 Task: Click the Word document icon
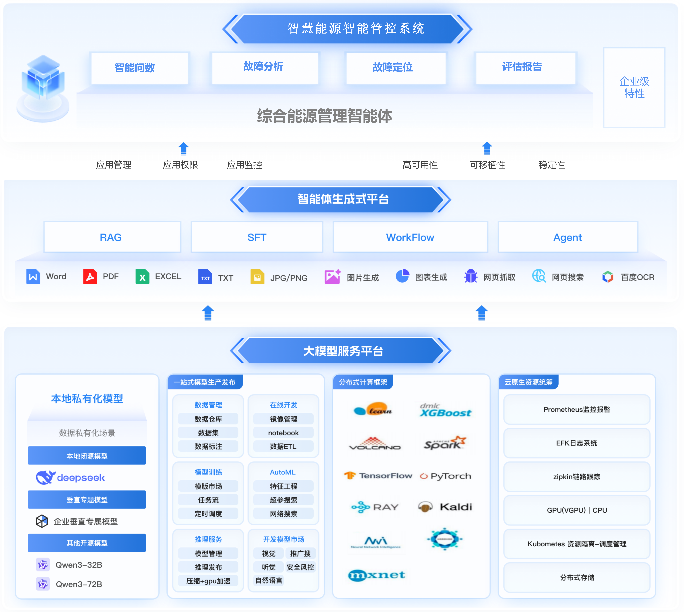[33, 277]
